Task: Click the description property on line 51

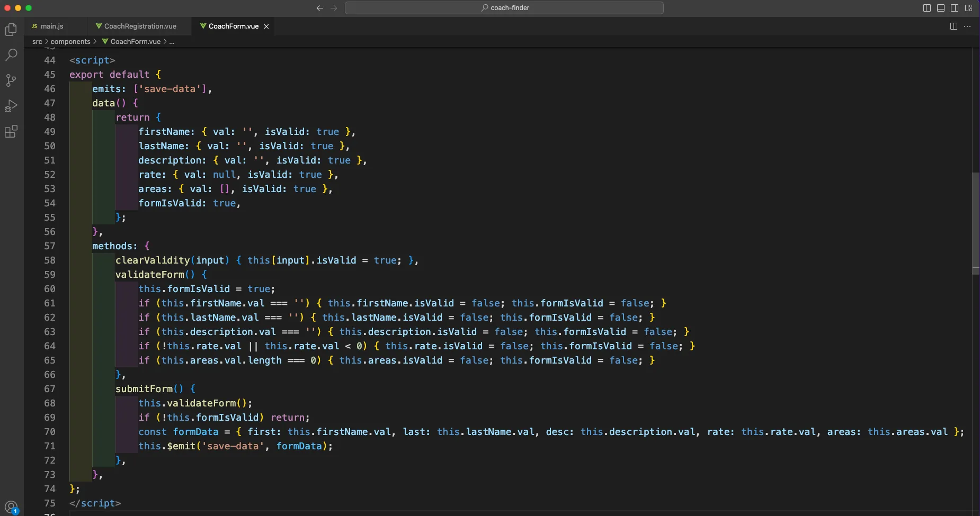Action: 170,160
